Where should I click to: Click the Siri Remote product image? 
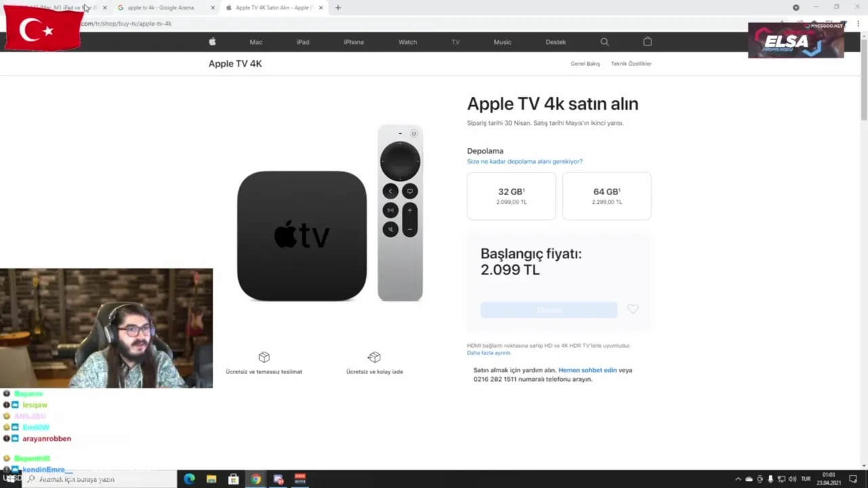(x=400, y=213)
